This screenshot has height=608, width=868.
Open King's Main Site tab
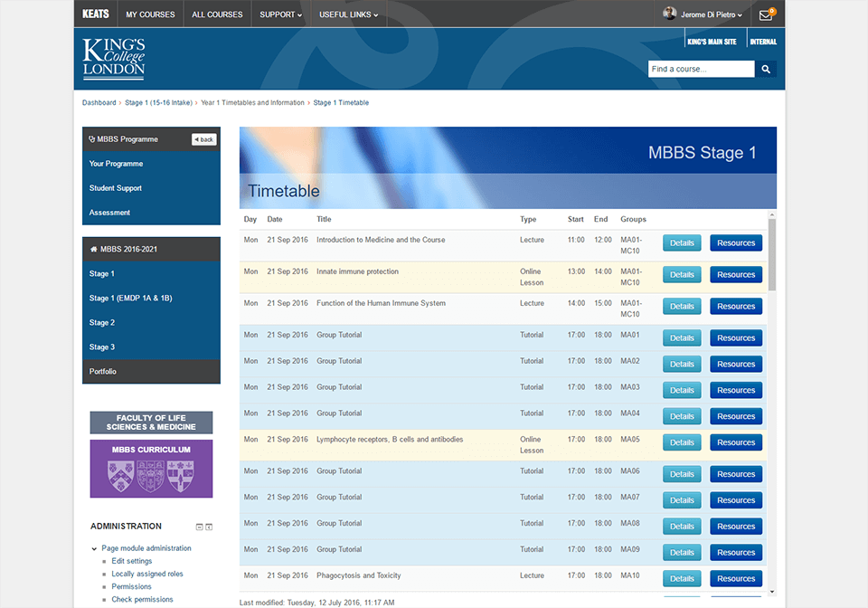click(712, 42)
